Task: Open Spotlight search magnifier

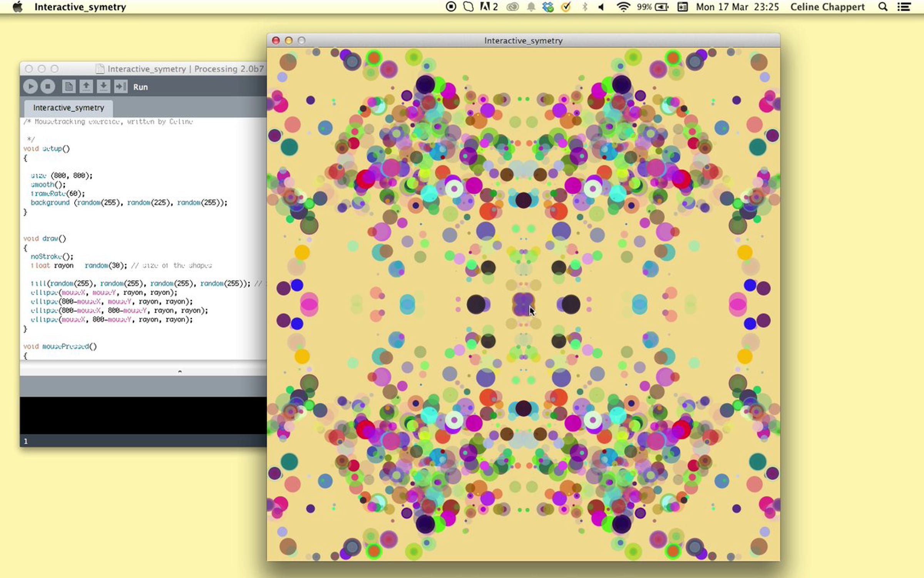Action: [883, 7]
